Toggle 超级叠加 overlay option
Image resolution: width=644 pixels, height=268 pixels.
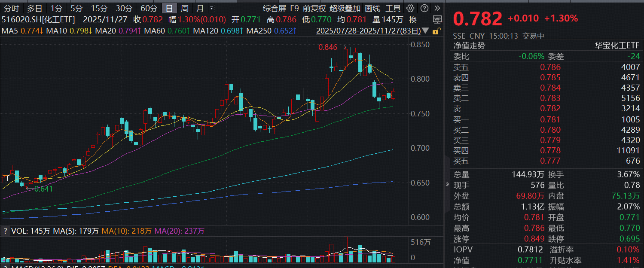click(x=345, y=8)
